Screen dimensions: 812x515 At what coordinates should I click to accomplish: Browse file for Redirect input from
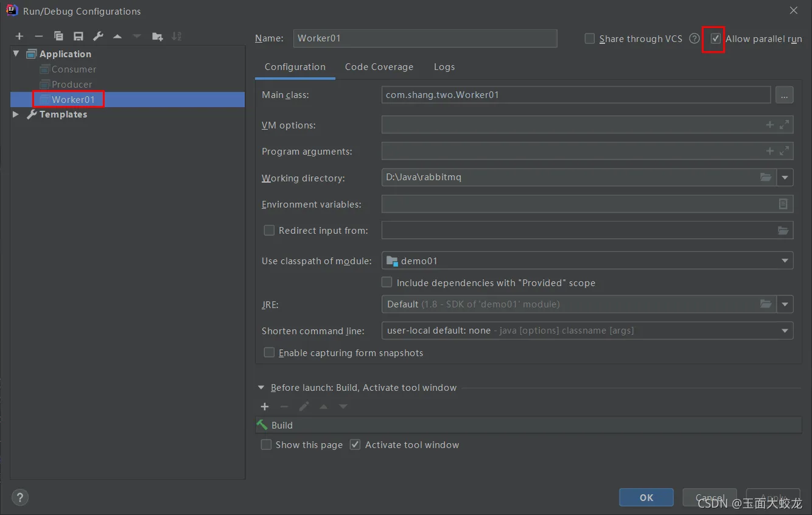coord(783,230)
